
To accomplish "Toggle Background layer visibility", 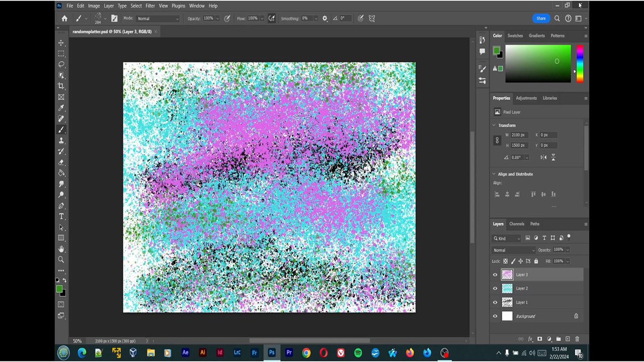I will pyautogui.click(x=495, y=316).
